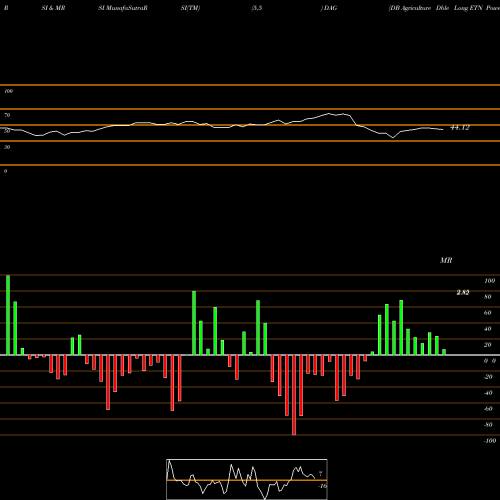Image resolution: width=500 pixels, height=500 pixels.
Task: Click the RSI axis label 30
Action: coord(7,147)
